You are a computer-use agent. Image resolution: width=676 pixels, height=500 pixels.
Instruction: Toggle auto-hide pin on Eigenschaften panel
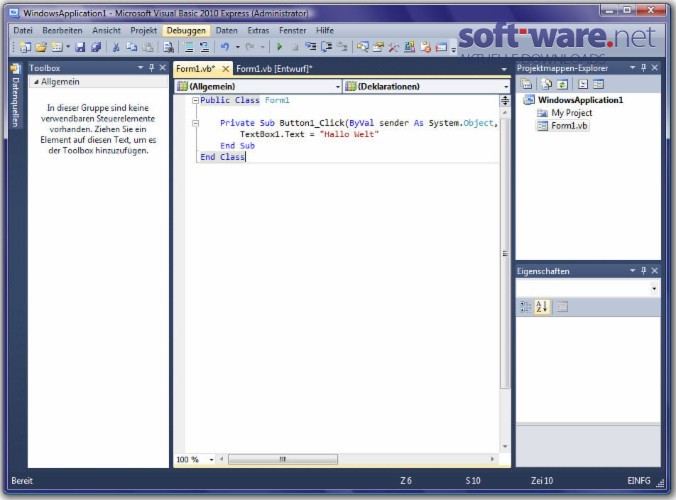tap(643, 271)
